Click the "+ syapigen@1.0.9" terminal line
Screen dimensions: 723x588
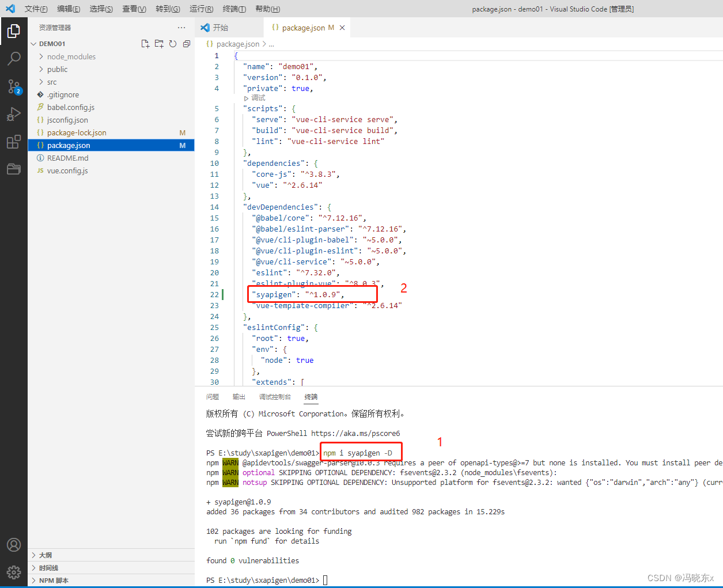(x=239, y=502)
